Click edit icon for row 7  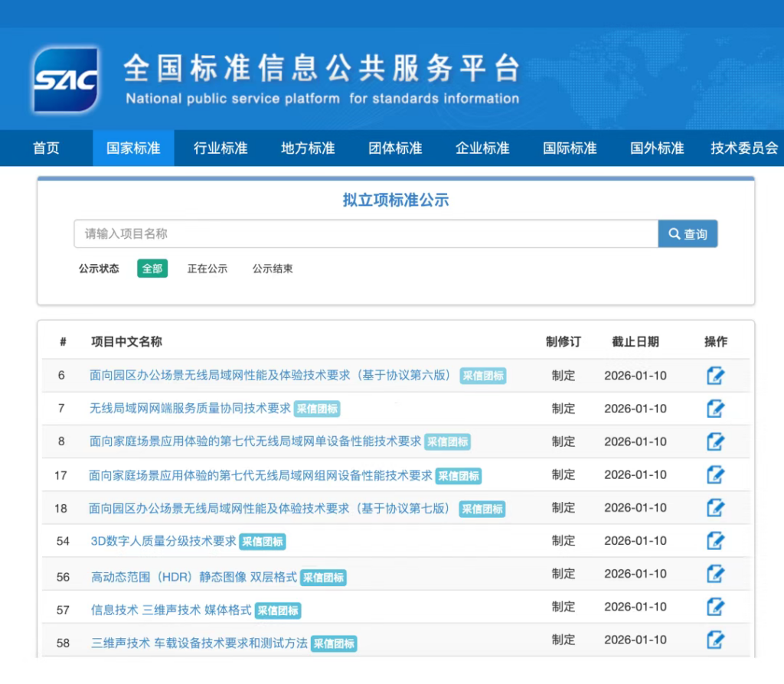coord(715,409)
